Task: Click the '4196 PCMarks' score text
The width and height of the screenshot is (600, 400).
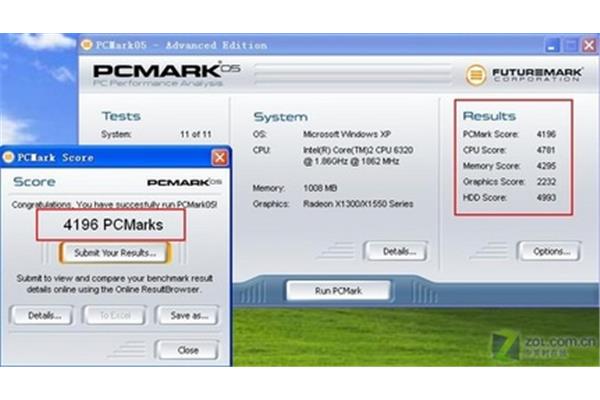Action: point(113,225)
